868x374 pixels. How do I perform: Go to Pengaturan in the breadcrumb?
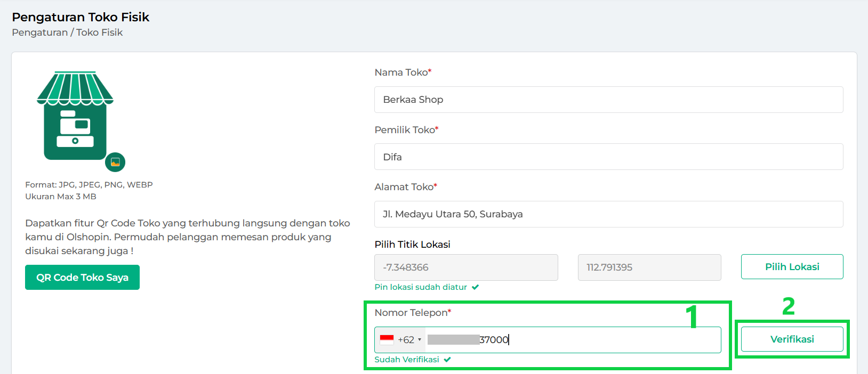(x=39, y=32)
